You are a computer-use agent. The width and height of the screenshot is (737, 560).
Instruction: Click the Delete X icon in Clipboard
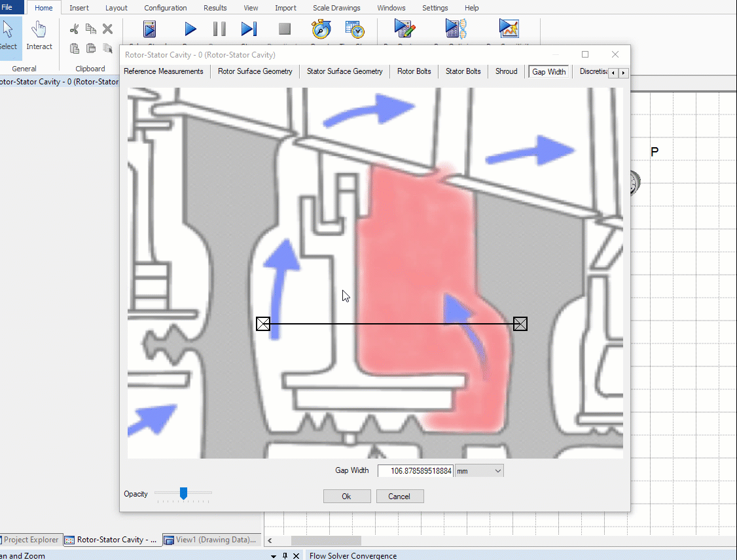pyautogui.click(x=107, y=29)
